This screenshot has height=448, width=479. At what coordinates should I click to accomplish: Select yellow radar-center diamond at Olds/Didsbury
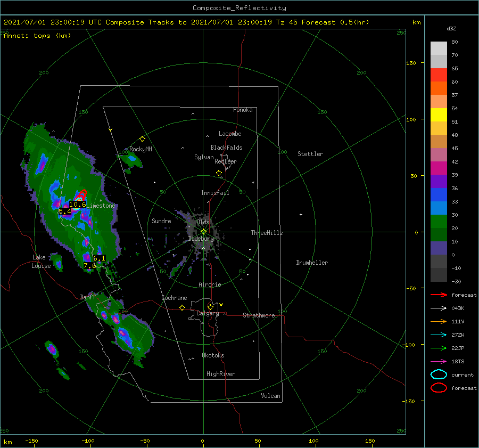pos(203,232)
